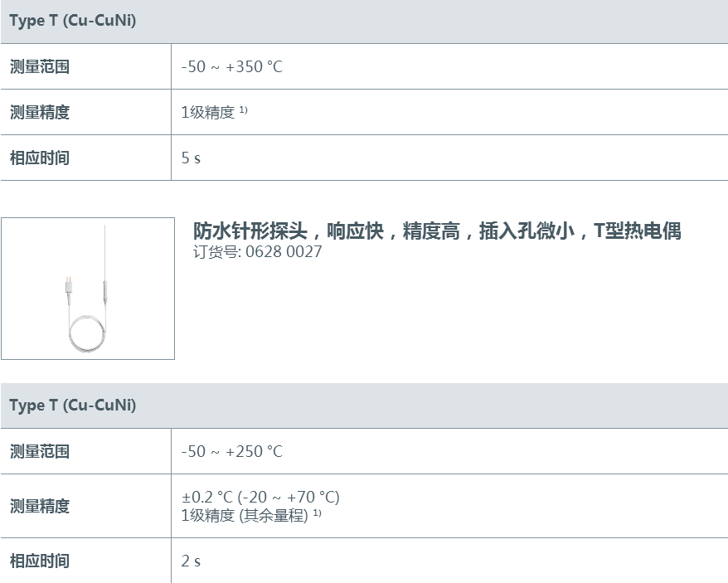Click the second 测量精度 row label

pos(40,506)
